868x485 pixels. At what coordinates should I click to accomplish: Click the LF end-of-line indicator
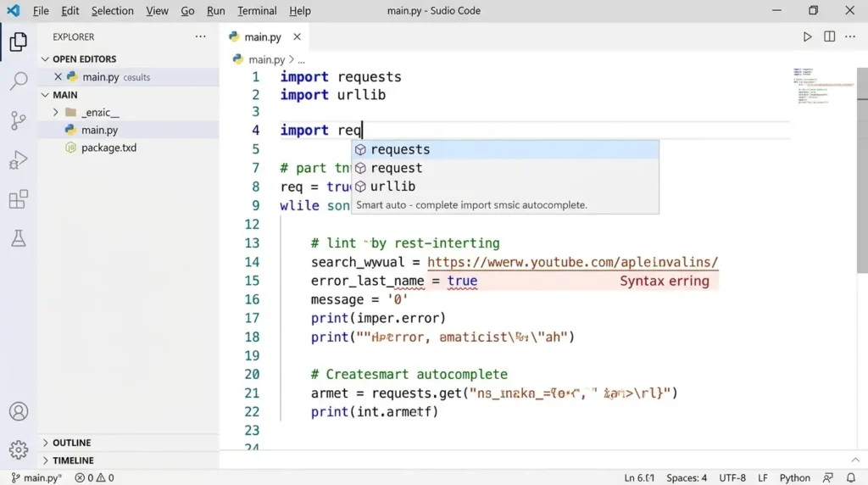point(763,477)
